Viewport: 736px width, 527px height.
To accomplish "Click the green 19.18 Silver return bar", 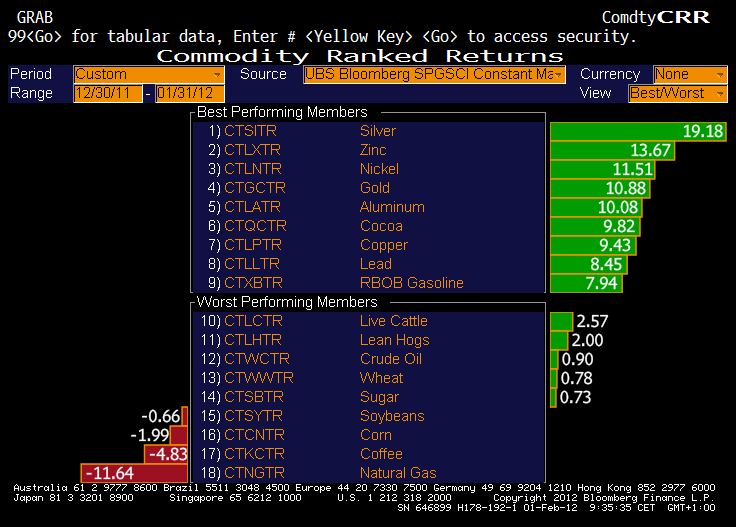I will point(638,131).
